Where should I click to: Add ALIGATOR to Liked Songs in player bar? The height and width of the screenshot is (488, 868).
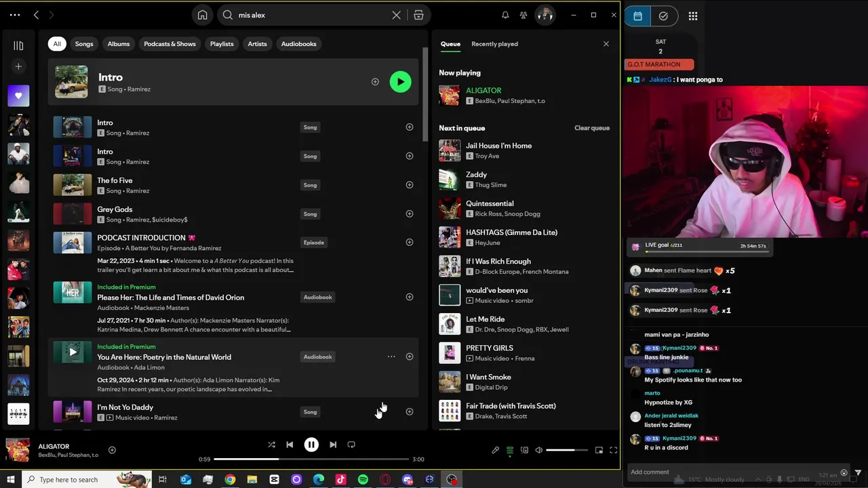pos(112,450)
